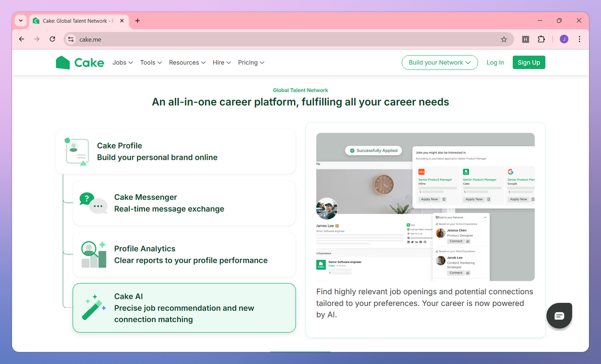Go back to the previous page
601x364 pixels.
click(x=22, y=39)
